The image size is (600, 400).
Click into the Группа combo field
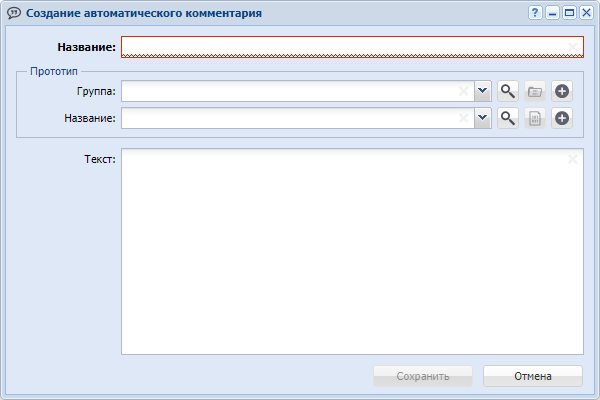288,92
